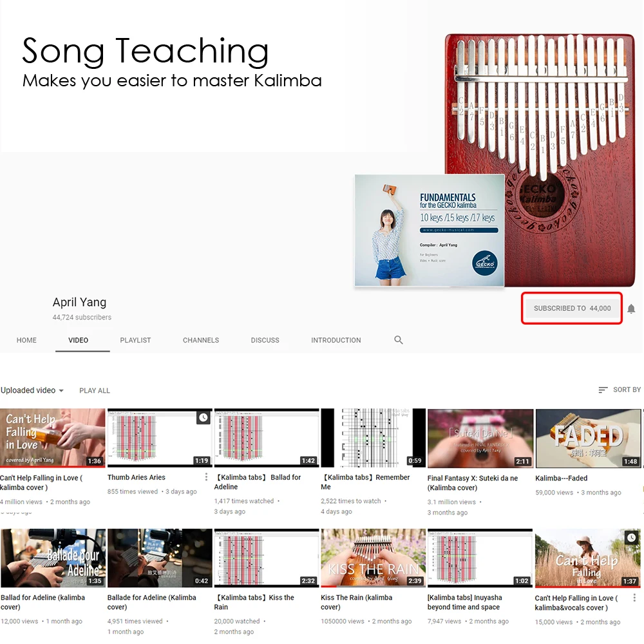The image size is (644, 644).
Task: Click the notification bell icon
Action: (631, 309)
